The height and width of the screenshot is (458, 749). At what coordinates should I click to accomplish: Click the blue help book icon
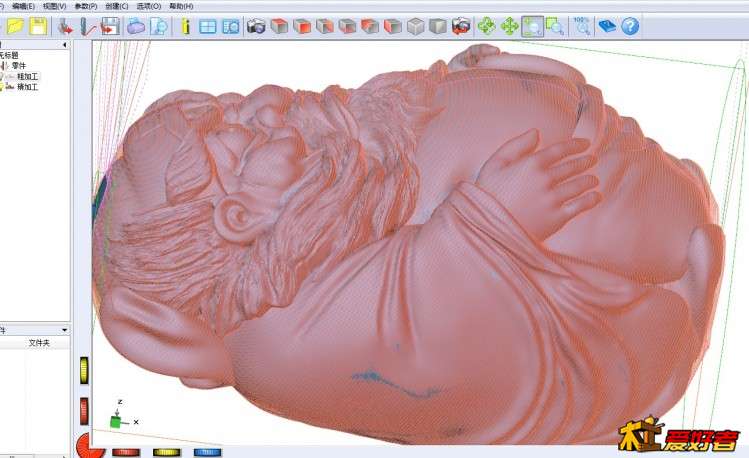click(x=607, y=27)
